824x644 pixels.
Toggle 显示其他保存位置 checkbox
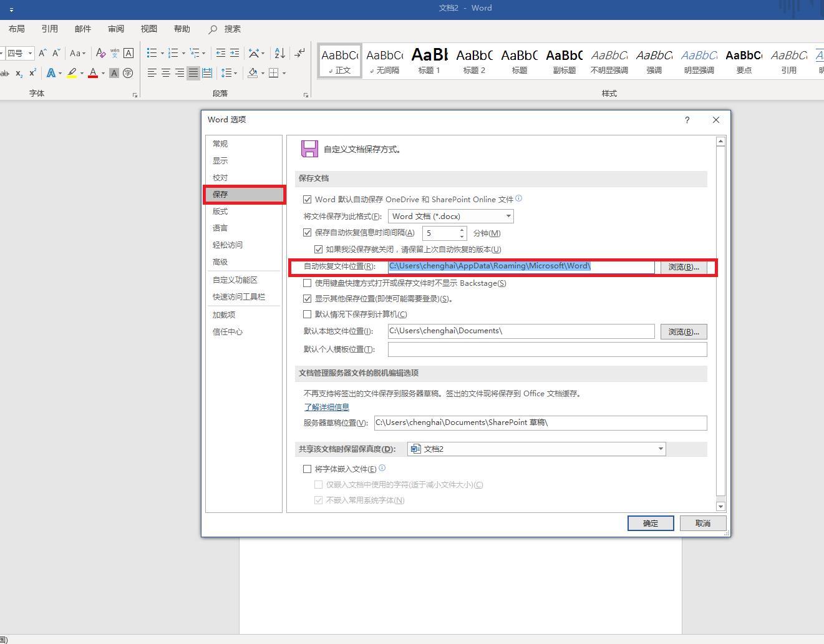307,299
